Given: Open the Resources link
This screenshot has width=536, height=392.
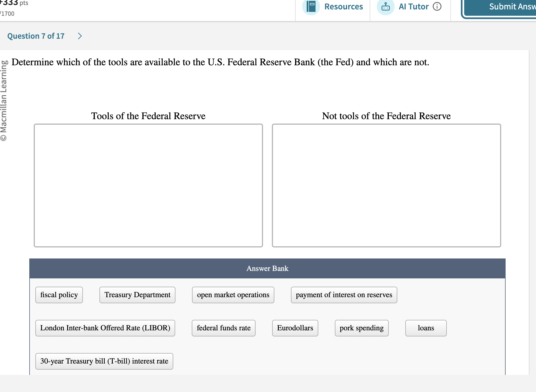Looking at the screenshot, I should tap(343, 7).
